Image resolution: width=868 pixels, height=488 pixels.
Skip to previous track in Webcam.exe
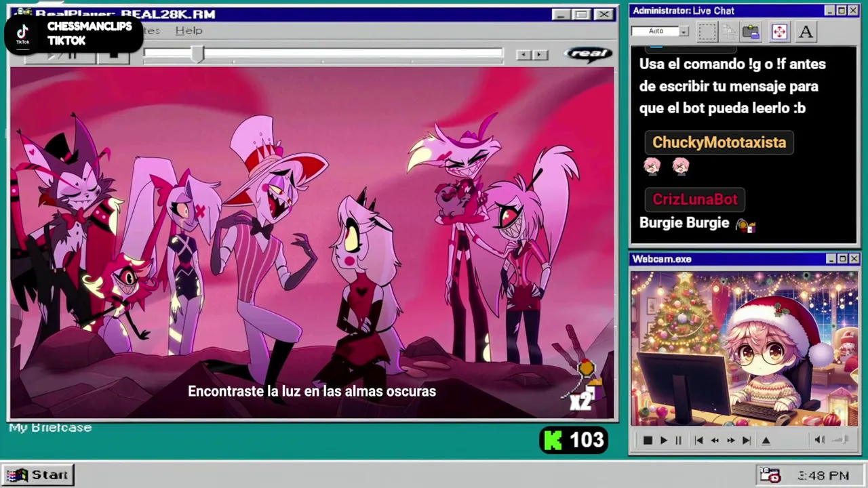[698, 440]
